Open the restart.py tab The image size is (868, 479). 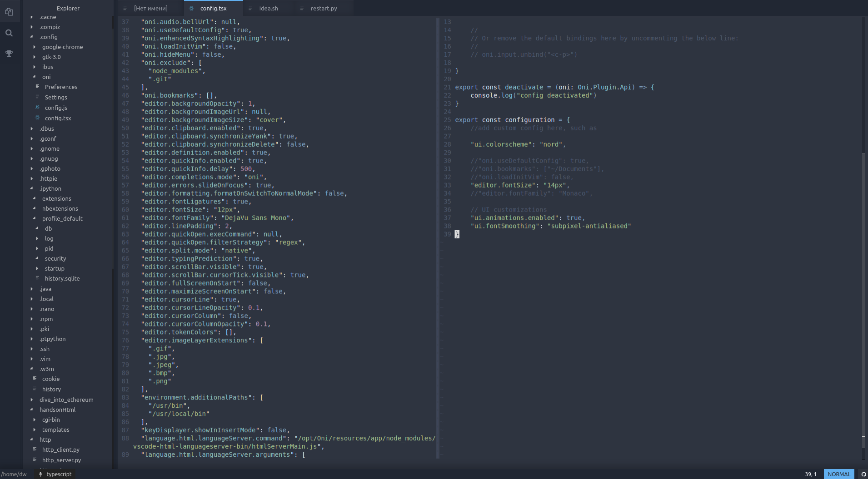(323, 8)
